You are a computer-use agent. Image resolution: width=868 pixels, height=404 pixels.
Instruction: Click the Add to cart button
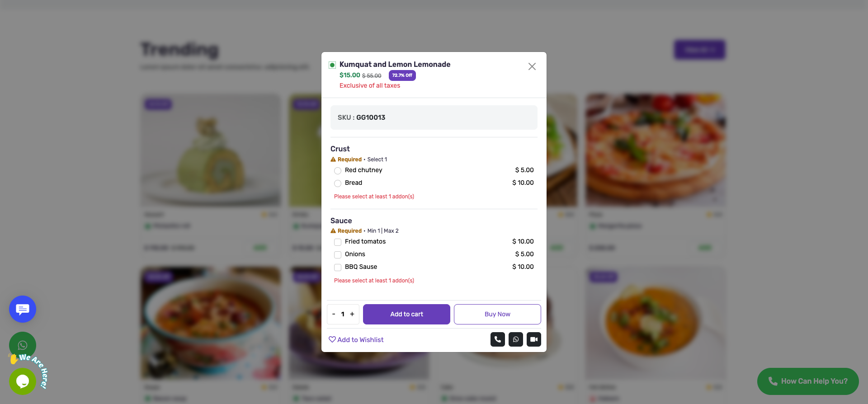[406, 314]
